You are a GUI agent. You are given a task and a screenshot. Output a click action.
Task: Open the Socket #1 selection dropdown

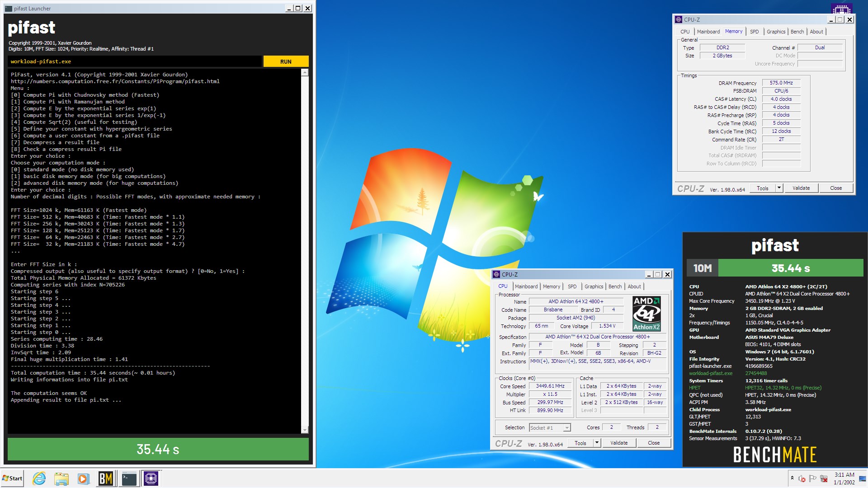click(550, 427)
